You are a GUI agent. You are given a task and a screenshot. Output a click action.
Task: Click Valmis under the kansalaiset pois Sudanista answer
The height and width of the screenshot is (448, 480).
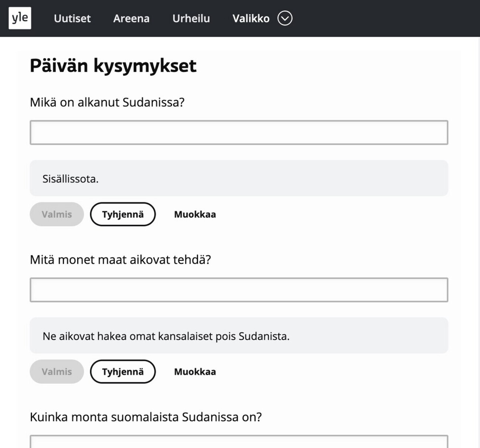[57, 372]
